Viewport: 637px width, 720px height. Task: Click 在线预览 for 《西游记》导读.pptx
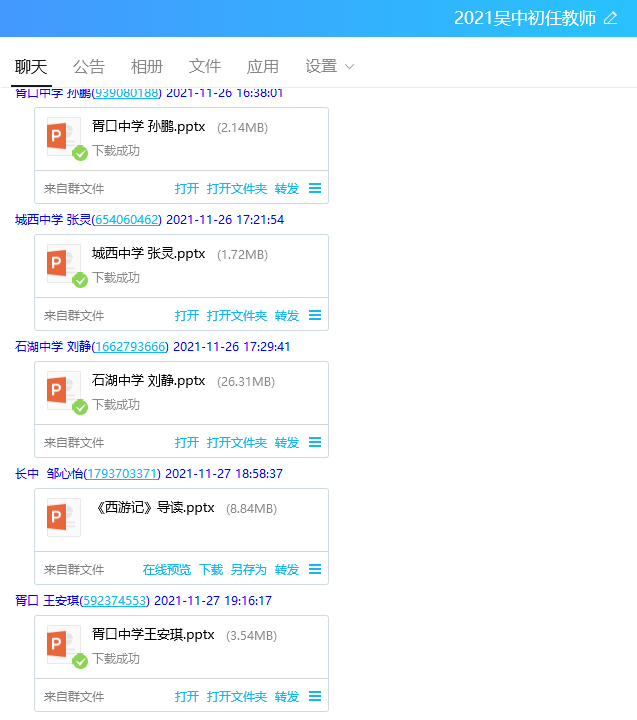coord(167,570)
